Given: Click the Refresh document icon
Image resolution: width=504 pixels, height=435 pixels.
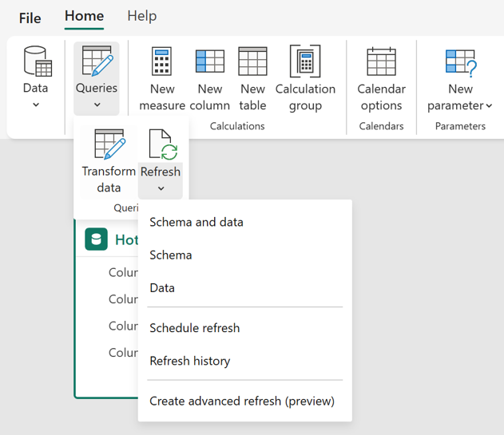Looking at the screenshot, I should (163, 144).
